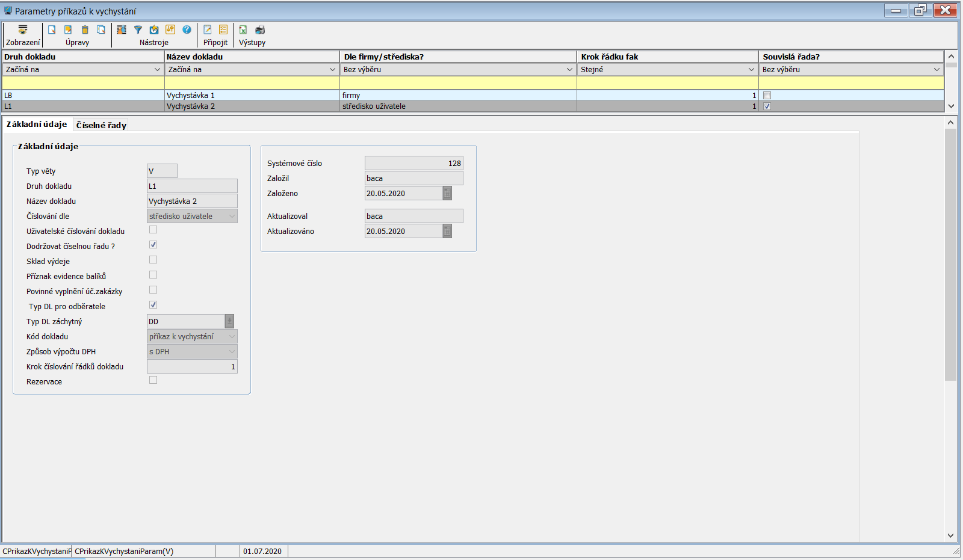
Task: Click the checklist icon in Připojit group
Action: 223,30
